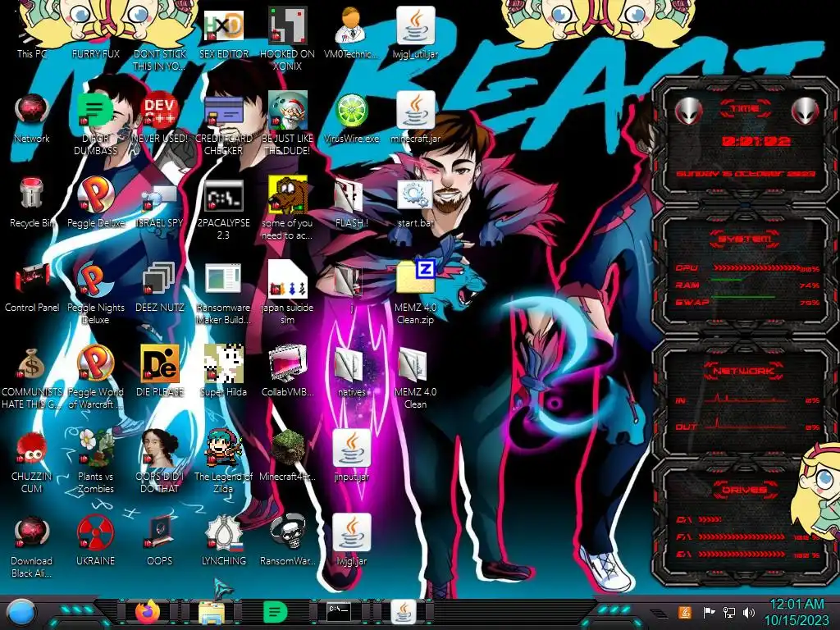Open the 2PACALYPSE 2.3 console shortcut

223,195
